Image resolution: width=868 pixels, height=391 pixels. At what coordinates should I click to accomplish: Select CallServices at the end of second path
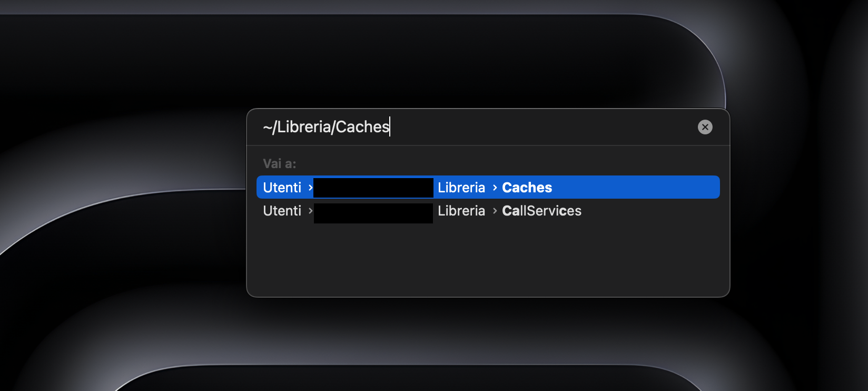[x=541, y=211]
